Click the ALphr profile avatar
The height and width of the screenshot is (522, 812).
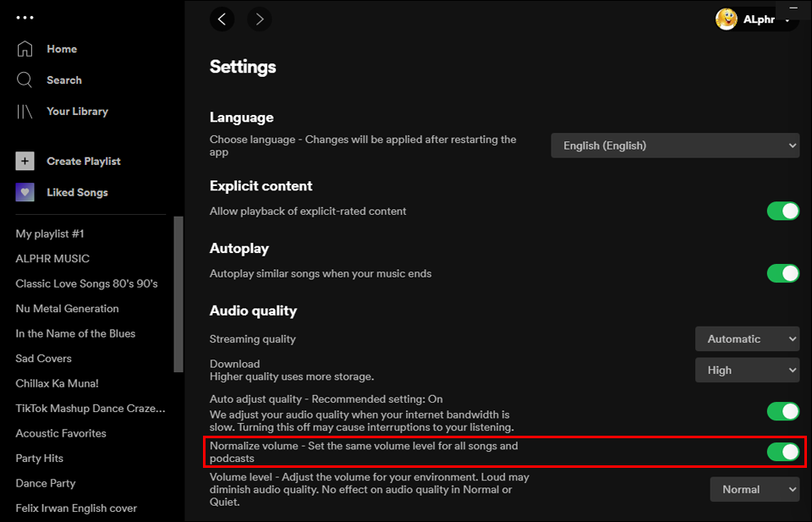727,19
